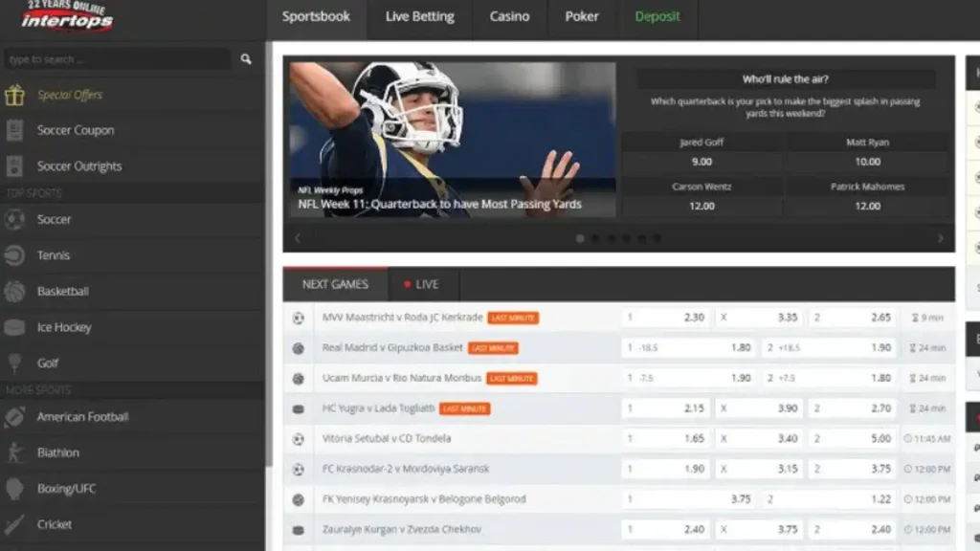Open the Soccer Outrights link
The image size is (980, 551).
[79, 166]
